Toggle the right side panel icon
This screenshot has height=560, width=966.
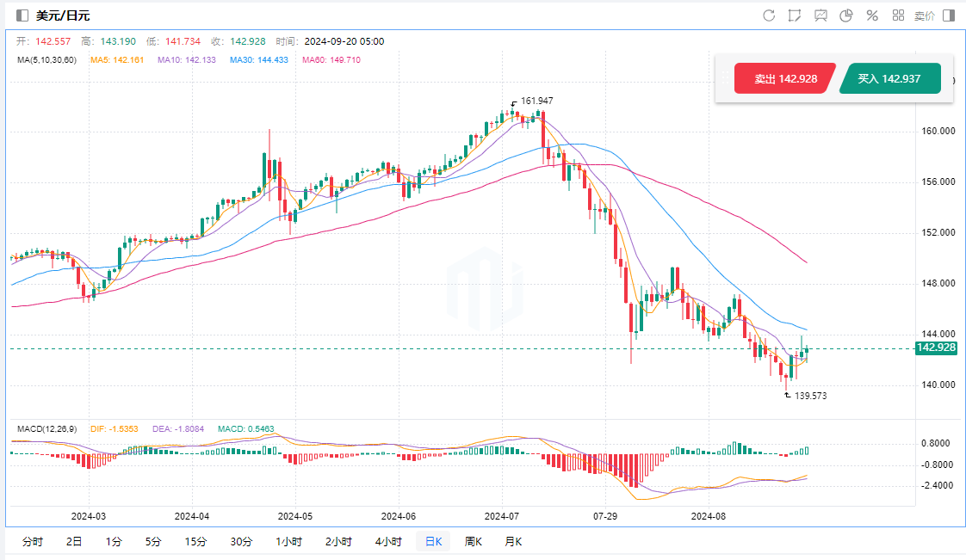(949, 15)
